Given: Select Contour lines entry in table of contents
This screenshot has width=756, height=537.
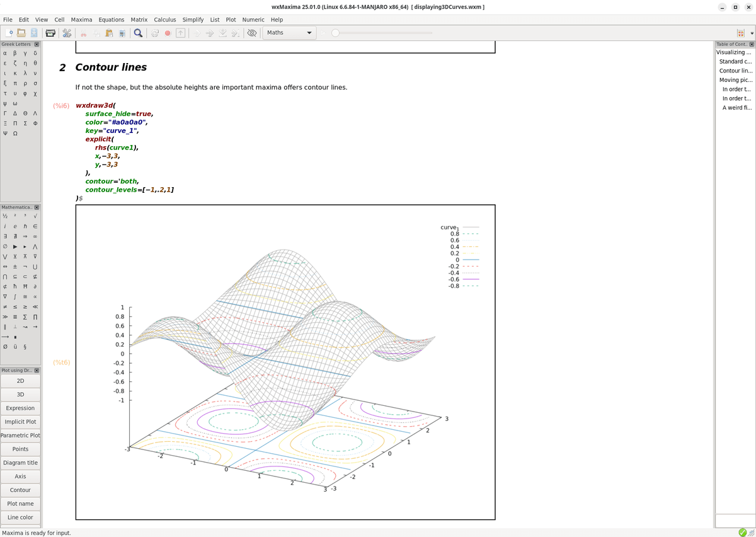Looking at the screenshot, I should (x=735, y=71).
